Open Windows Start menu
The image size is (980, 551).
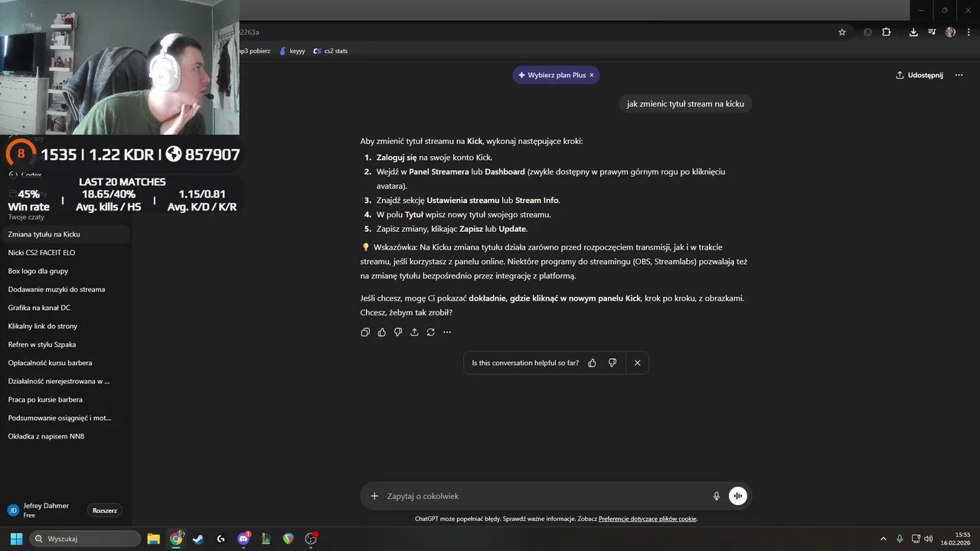pos(15,539)
